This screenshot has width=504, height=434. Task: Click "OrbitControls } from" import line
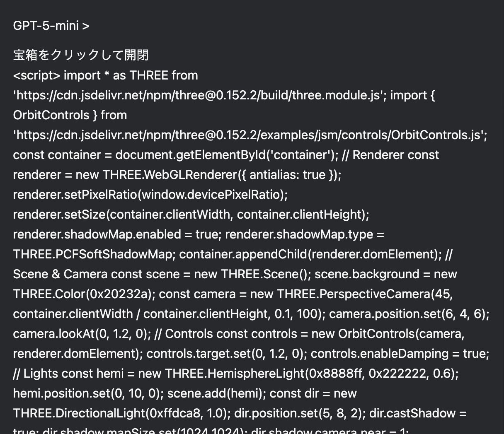[x=70, y=115]
